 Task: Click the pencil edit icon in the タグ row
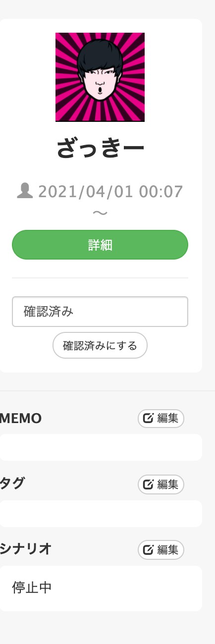pyautogui.click(x=148, y=484)
